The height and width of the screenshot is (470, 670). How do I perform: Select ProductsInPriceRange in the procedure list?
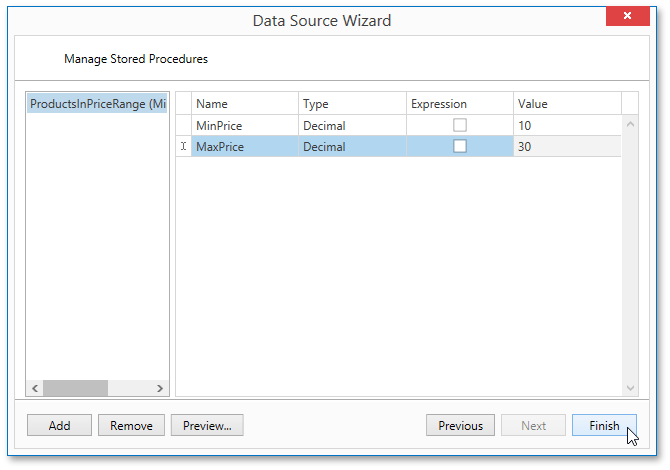(97, 104)
